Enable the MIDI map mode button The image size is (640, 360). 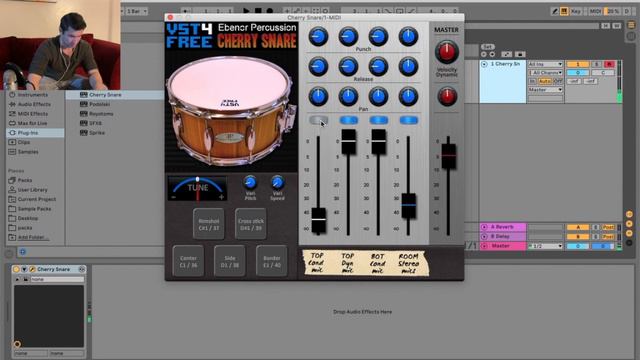pos(595,11)
